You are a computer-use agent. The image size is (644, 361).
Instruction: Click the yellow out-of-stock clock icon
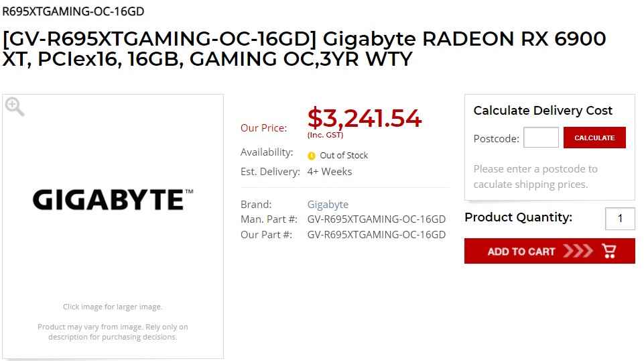pyautogui.click(x=312, y=156)
